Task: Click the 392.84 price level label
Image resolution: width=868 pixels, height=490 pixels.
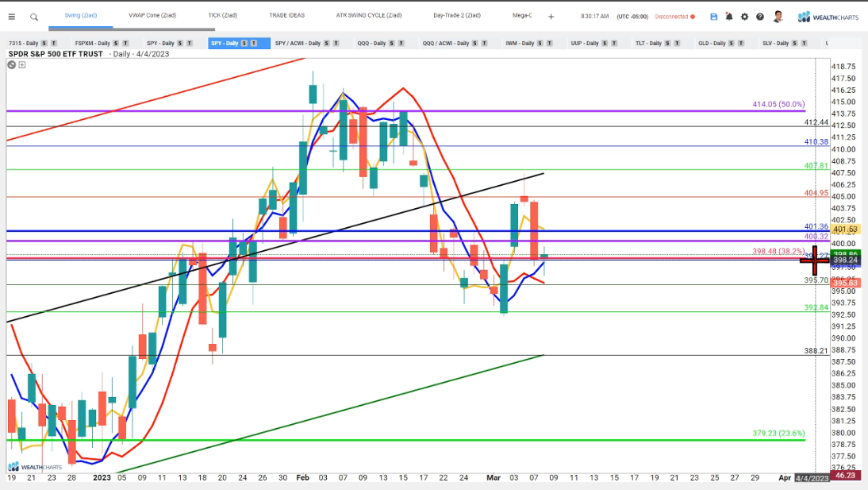Action: (x=816, y=307)
